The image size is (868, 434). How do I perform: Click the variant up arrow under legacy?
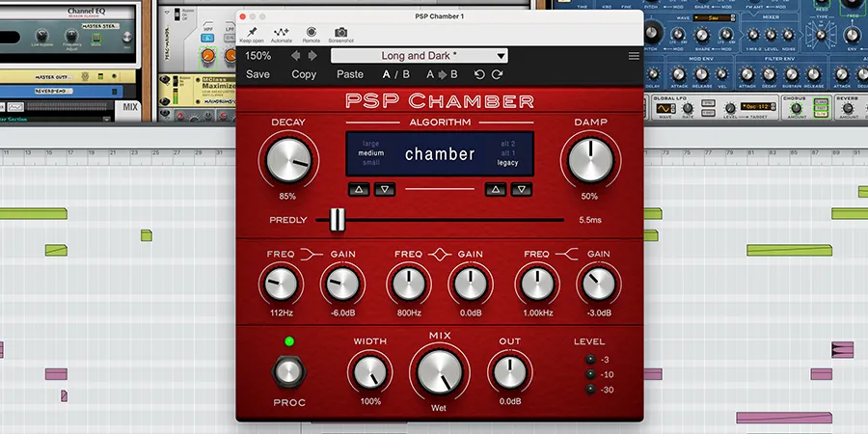(496, 189)
